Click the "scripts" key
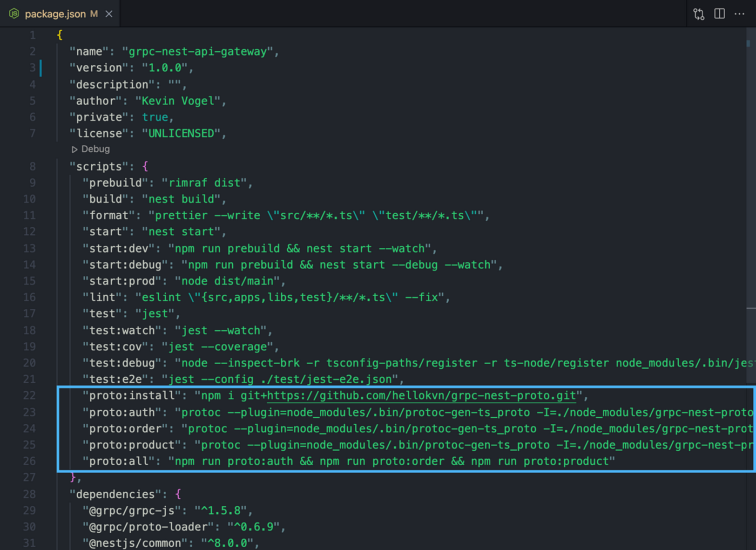Screen dimensions: 756x550 [99, 166]
